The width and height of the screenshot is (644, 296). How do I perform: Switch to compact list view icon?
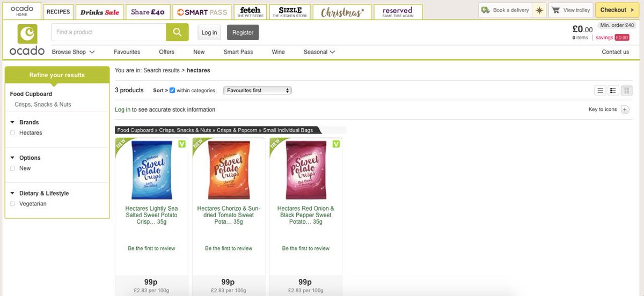[x=601, y=91]
